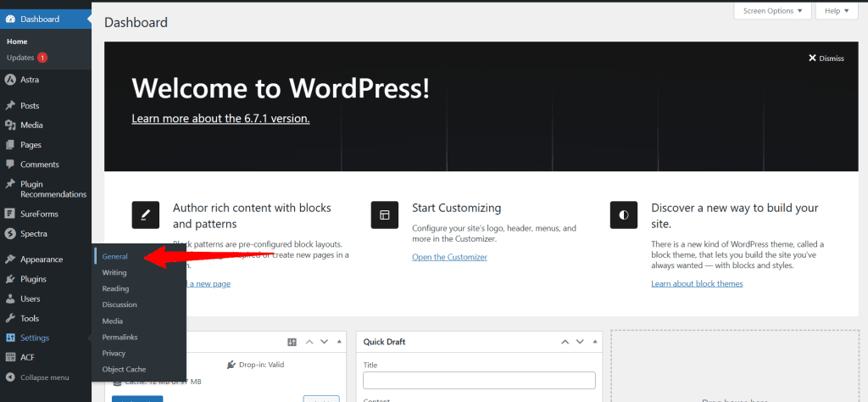Click the Pages icon in sidebar
The height and width of the screenshot is (402, 868).
click(10, 145)
